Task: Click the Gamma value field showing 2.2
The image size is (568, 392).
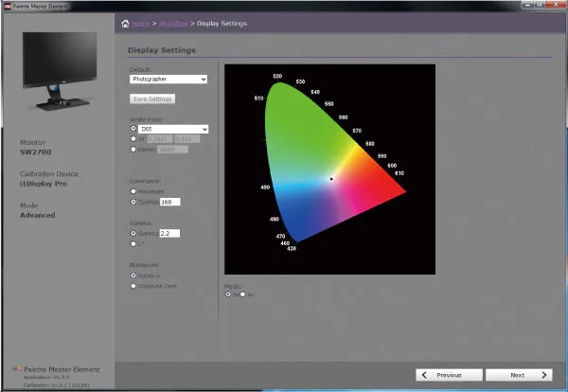Action: 170,232
